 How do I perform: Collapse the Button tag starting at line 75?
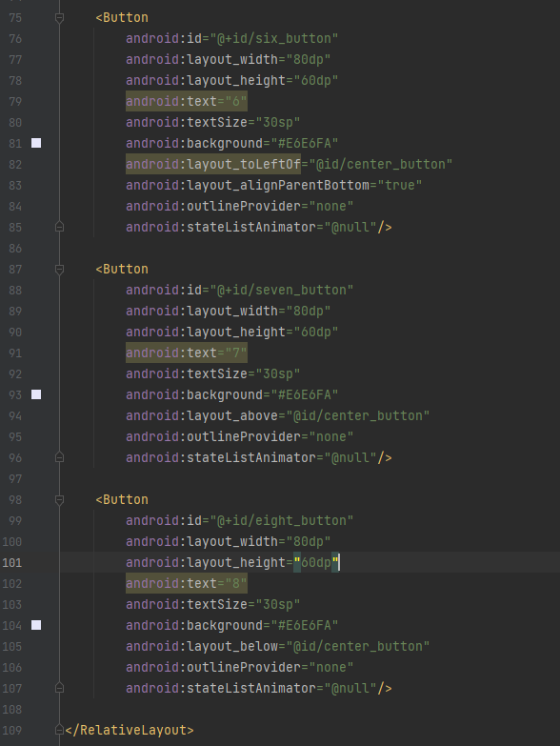[59, 18]
